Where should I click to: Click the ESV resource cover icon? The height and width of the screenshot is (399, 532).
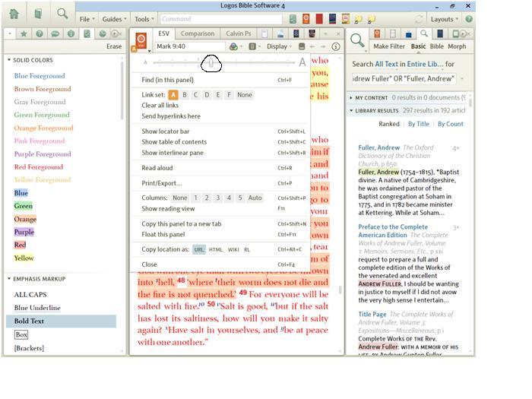pyautogui.click(x=141, y=40)
